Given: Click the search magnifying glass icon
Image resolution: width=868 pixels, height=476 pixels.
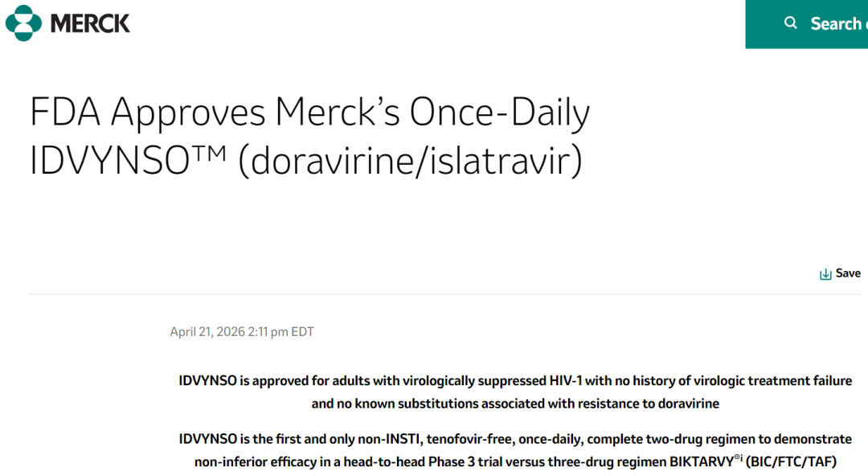Looking at the screenshot, I should click(x=791, y=23).
